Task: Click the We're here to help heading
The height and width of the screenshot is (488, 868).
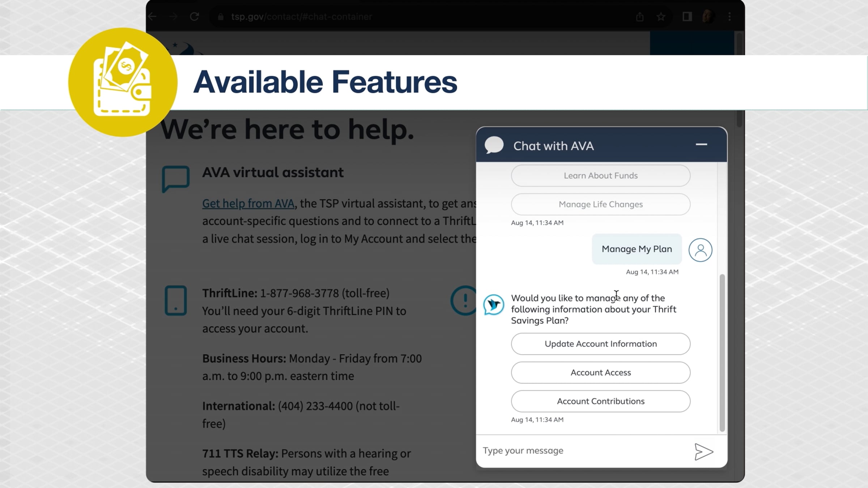Action: pos(287,129)
